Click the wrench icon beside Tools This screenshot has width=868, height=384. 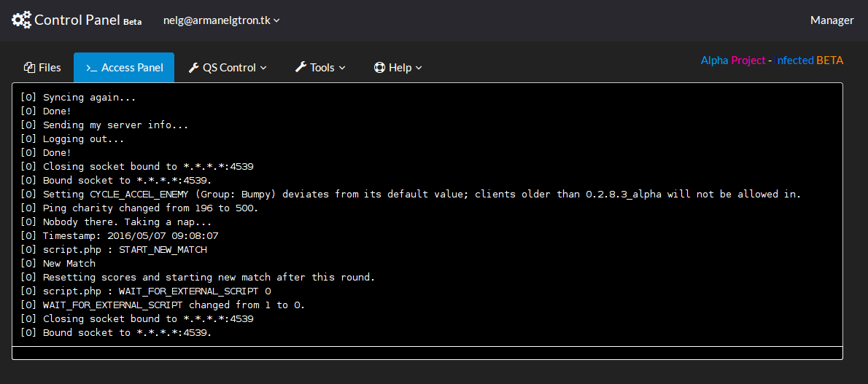pos(301,68)
